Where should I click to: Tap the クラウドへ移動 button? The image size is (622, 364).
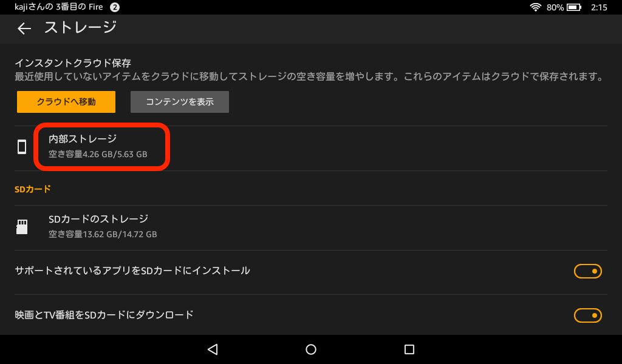[x=66, y=102]
